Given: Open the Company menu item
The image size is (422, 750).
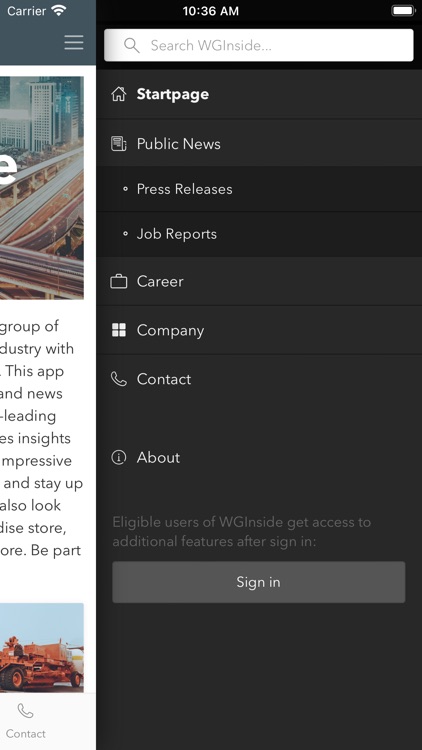Looking at the screenshot, I should 259,330.
